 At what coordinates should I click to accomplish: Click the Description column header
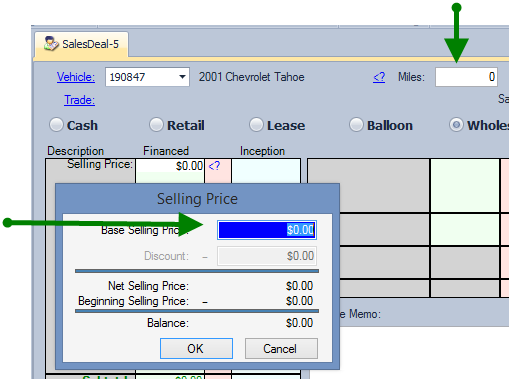tap(76, 151)
